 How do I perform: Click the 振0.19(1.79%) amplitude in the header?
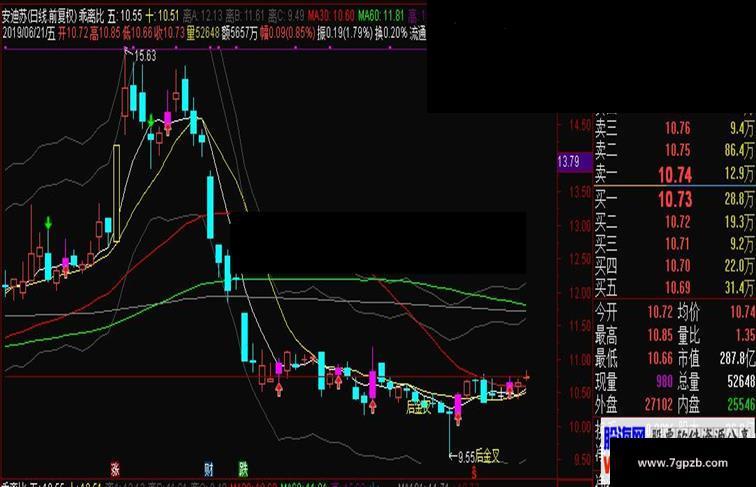pos(345,33)
